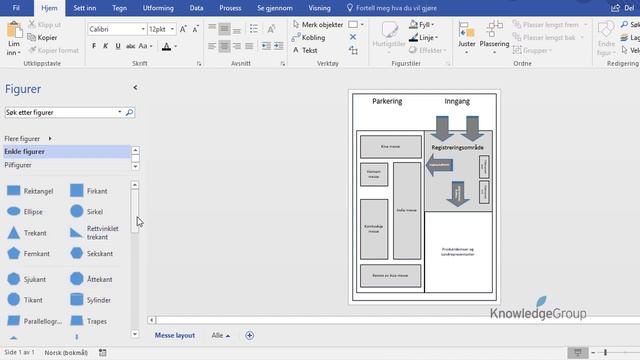Screen dimensions: 640x360
Task: Click the Søk etter figurer search field
Action: [61, 112]
